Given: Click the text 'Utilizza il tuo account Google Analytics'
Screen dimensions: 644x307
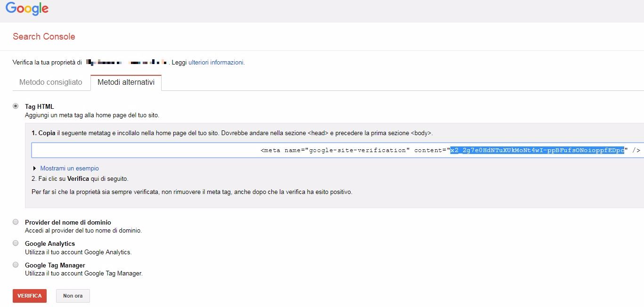Looking at the screenshot, I should coord(78,252).
